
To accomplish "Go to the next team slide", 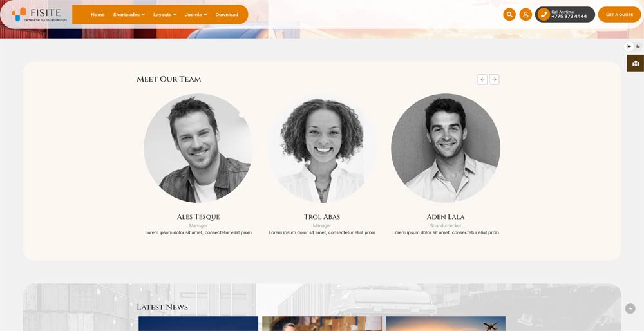I will click(495, 79).
